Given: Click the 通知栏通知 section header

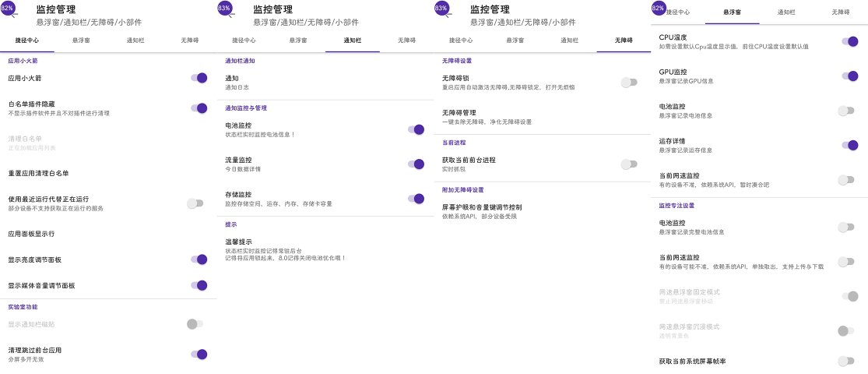Looking at the screenshot, I should (240, 61).
